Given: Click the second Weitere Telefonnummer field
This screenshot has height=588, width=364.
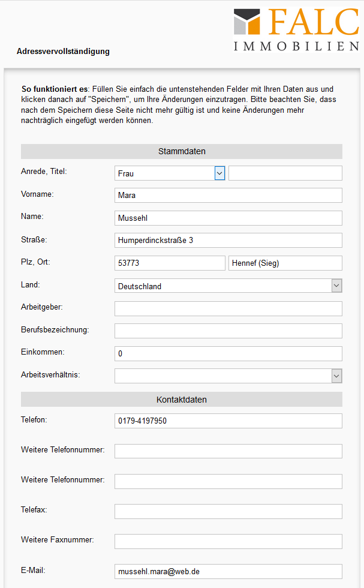Looking at the screenshot, I should click(228, 481).
